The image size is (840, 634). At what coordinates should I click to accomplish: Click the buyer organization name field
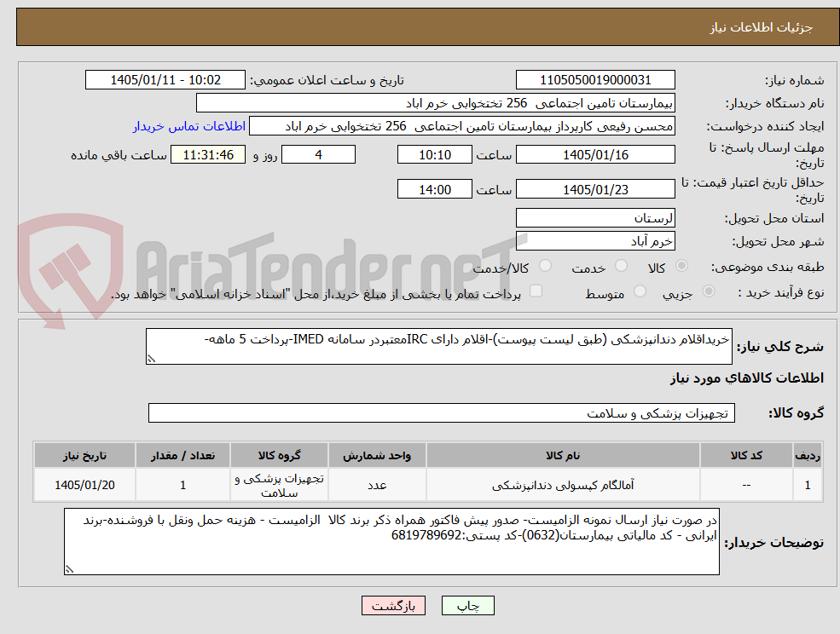(x=435, y=103)
